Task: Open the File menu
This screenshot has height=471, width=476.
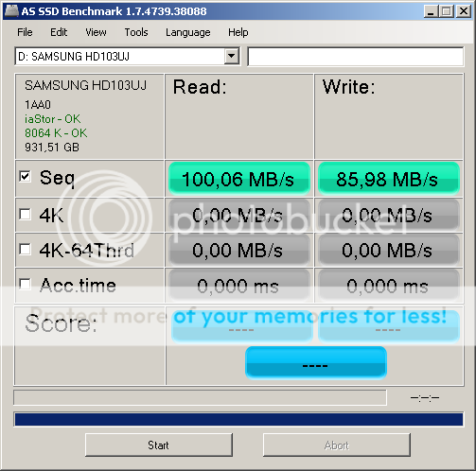Action: click(x=25, y=32)
